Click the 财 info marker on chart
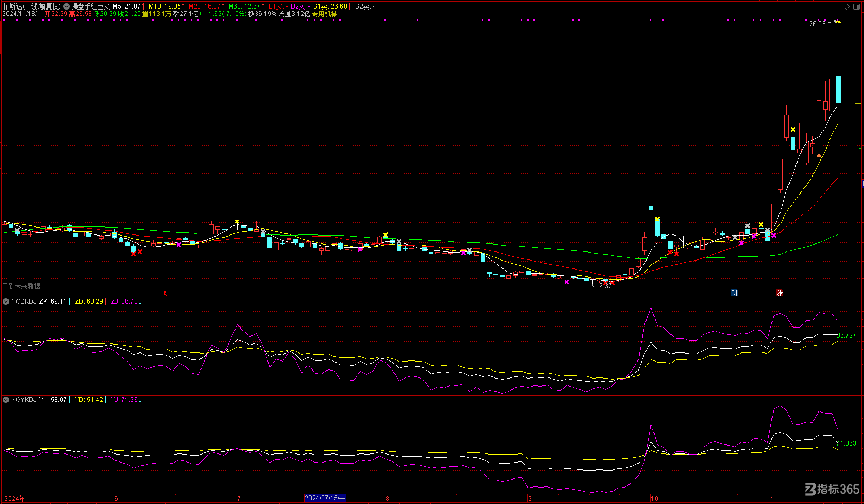 point(734,293)
